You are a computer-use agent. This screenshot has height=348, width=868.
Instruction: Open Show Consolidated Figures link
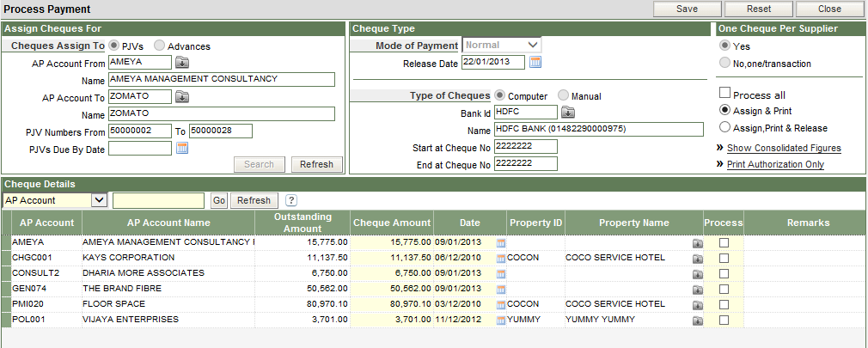[x=784, y=148]
